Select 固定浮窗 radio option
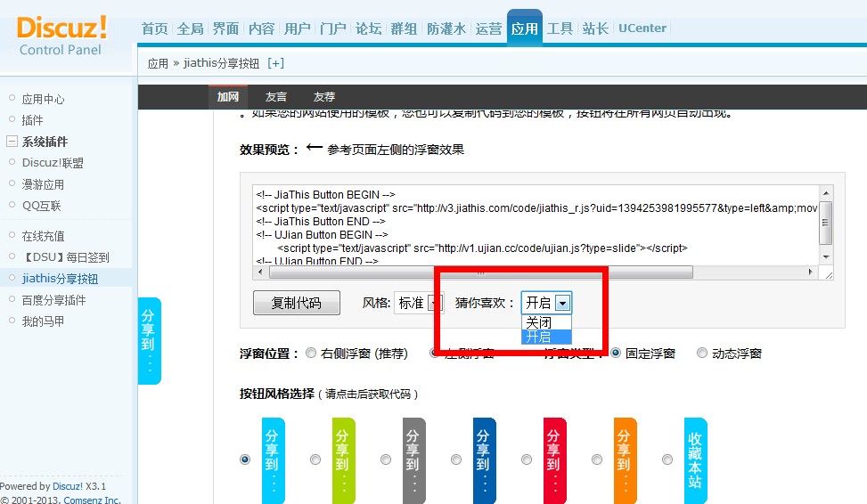This screenshot has width=867, height=504. 616,353
